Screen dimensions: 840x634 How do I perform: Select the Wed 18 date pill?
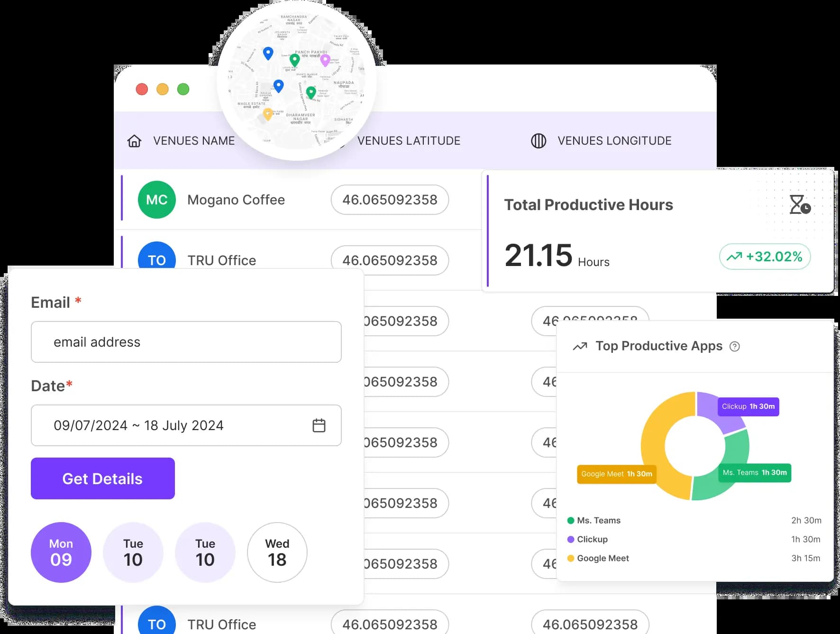[277, 552]
